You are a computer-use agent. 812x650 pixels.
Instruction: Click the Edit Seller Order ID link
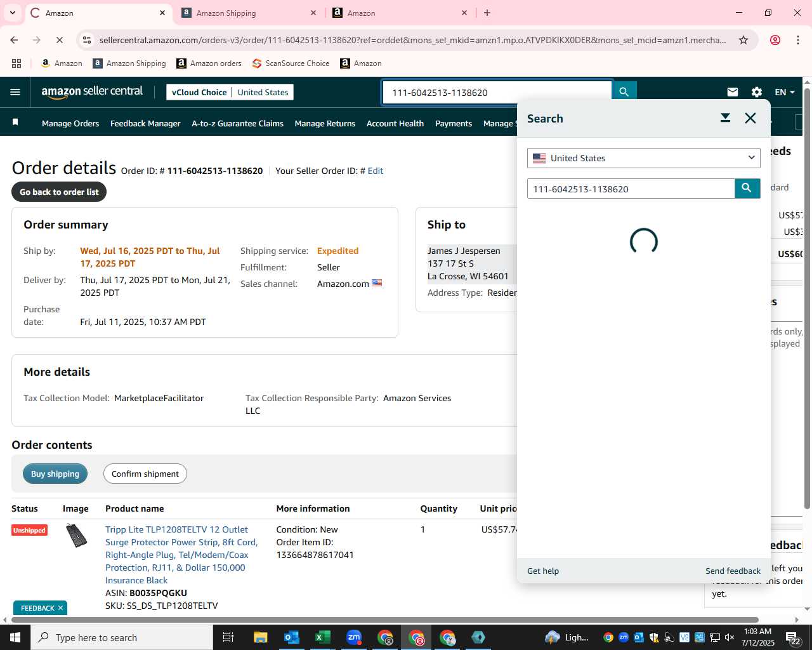pyautogui.click(x=376, y=171)
